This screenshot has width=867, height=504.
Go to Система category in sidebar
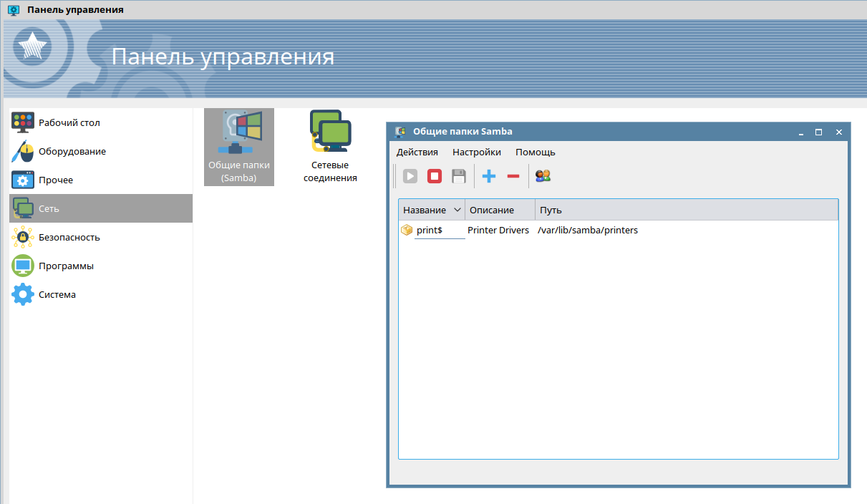(x=57, y=294)
